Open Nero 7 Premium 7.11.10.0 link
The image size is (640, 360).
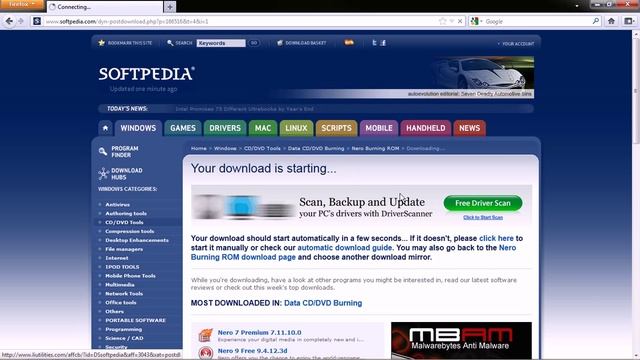point(260,333)
